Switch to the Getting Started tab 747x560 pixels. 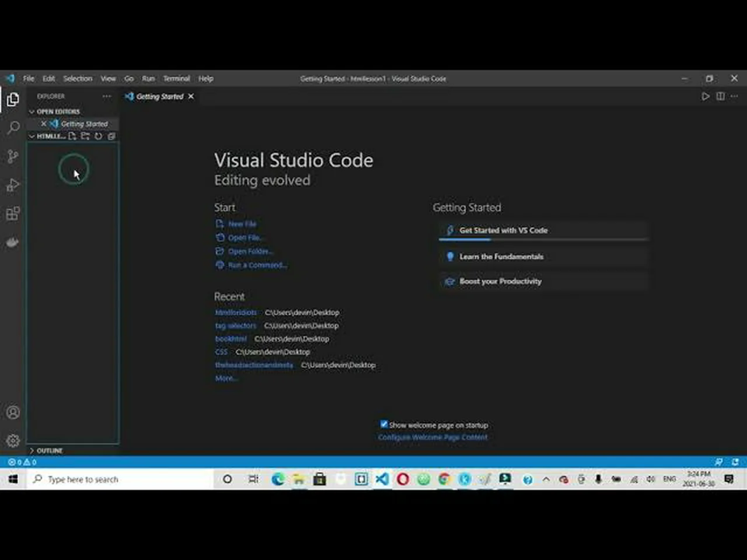pos(159,96)
